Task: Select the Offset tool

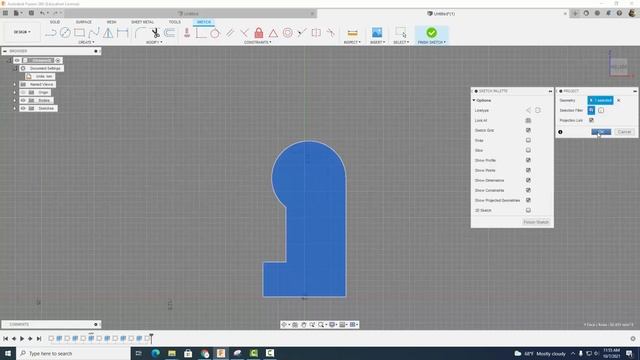Action: click(170, 33)
